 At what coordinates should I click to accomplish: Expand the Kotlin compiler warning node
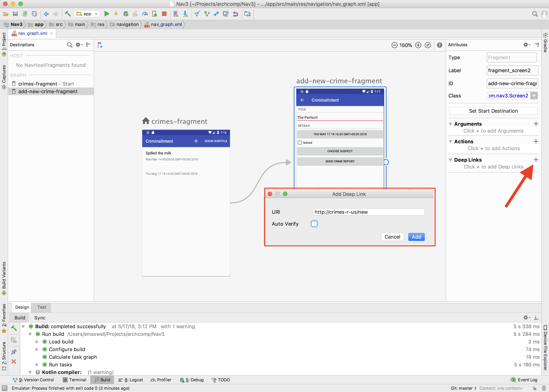click(30, 372)
